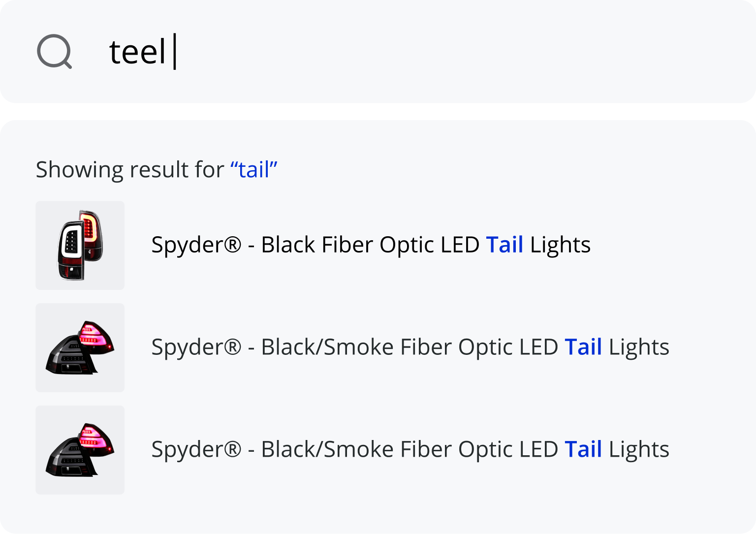The width and height of the screenshot is (756, 534).
Task: Select the last Black/Smoke Fiber Optic result title
Action: click(x=409, y=449)
